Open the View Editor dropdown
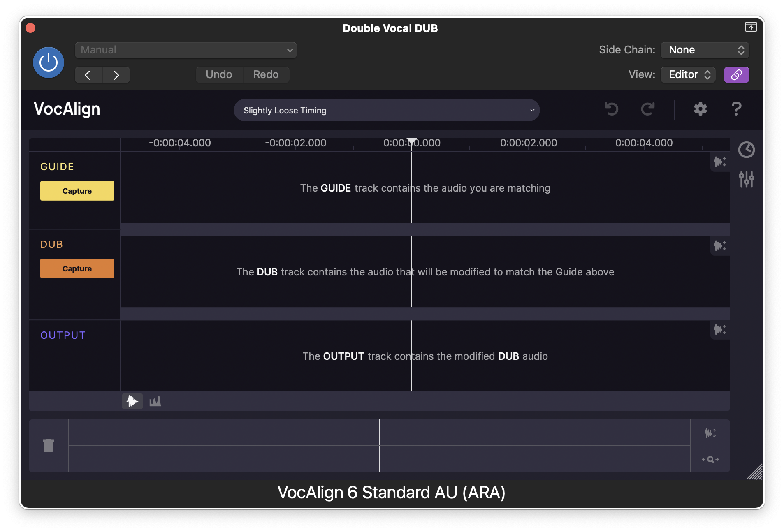Viewport: 784px width, 532px height. [688, 75]
